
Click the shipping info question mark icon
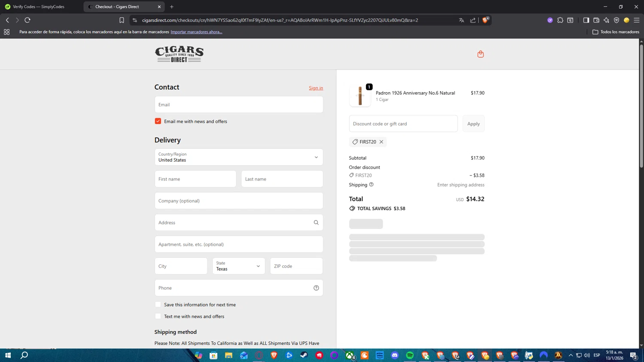[371, 184]
